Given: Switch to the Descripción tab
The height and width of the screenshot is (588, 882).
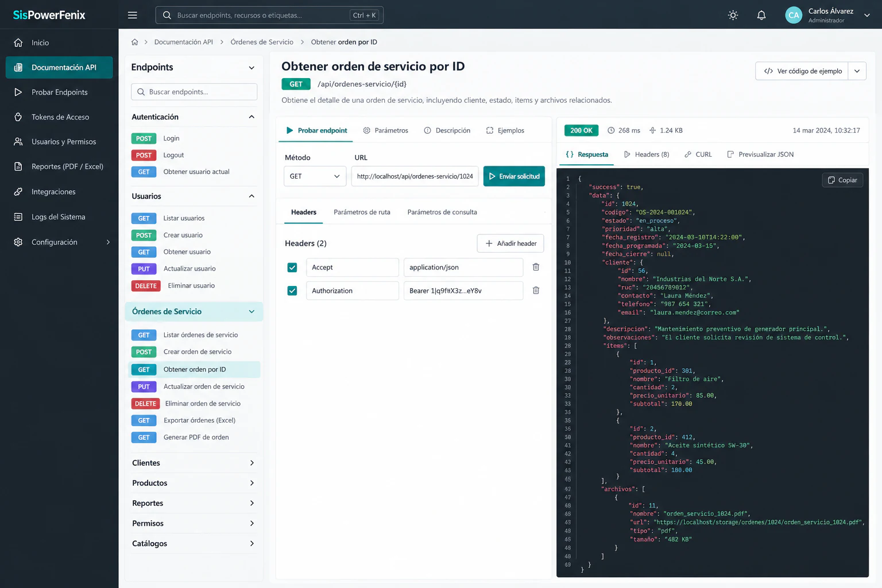Looking at the screenshot, I should click(447, 130).
